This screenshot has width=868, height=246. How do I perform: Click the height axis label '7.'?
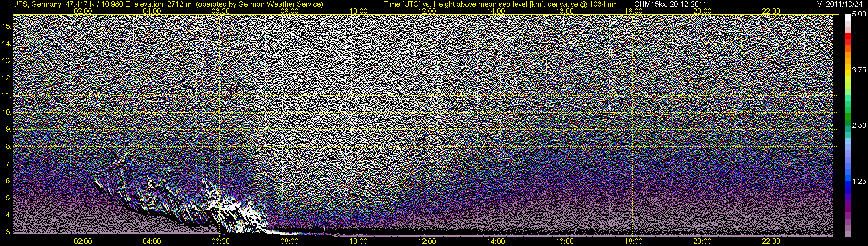[x=8, y=164]
